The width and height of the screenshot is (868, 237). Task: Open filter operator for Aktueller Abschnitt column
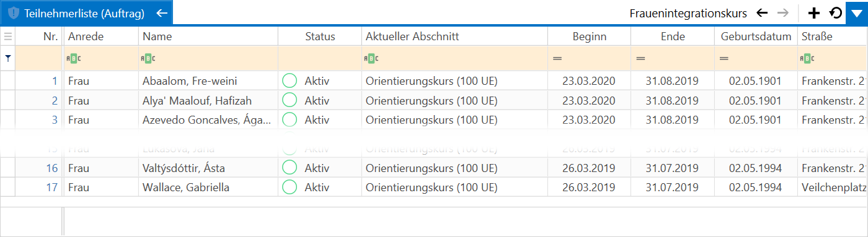(x=371, y=58)
